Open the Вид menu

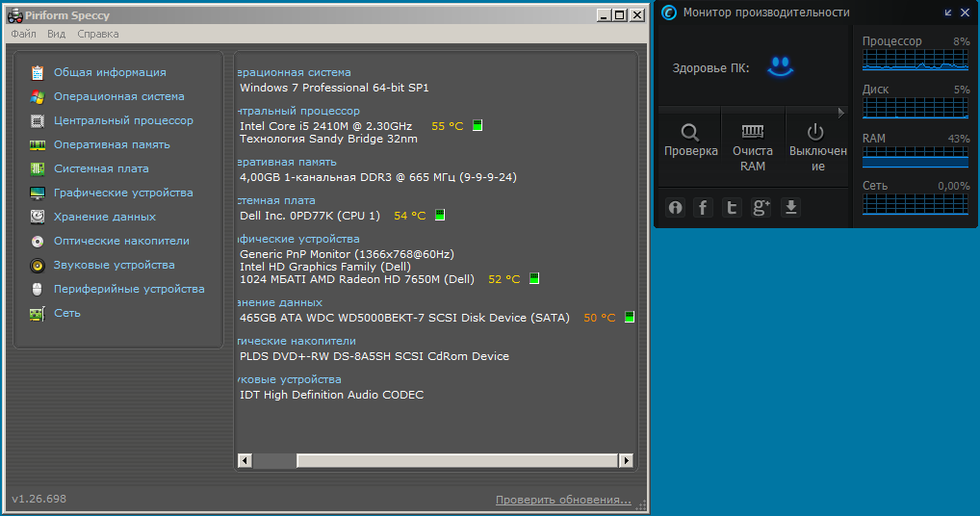(x=56, y=34)
